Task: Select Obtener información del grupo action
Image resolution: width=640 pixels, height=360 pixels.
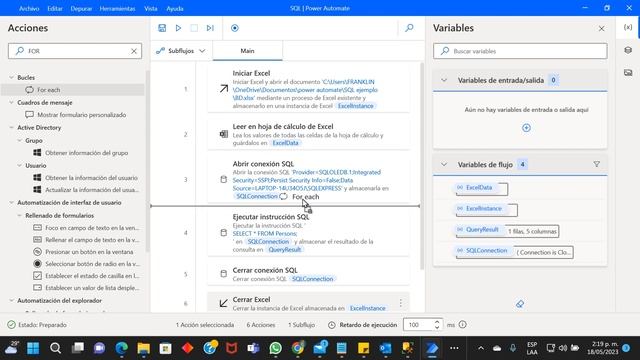Action: [x=86, y=153]
